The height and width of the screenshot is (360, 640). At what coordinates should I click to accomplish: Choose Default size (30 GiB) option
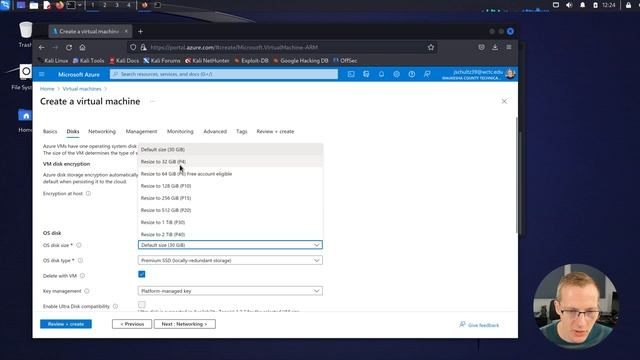click(x=231, y=149)
